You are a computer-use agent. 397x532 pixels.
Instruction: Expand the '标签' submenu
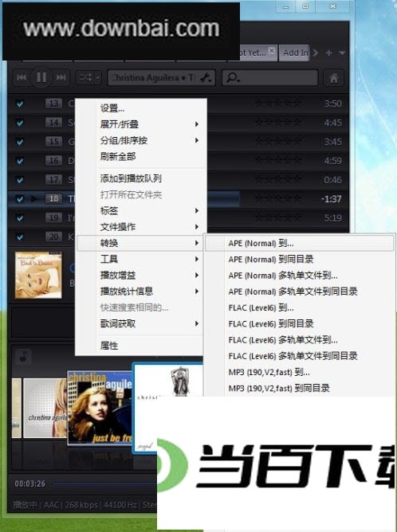click(142, 211)
